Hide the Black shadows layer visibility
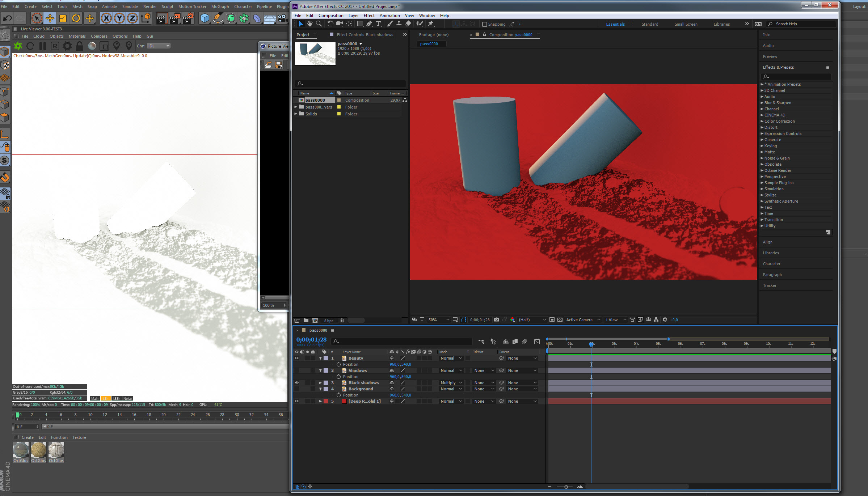 point(297,383)
